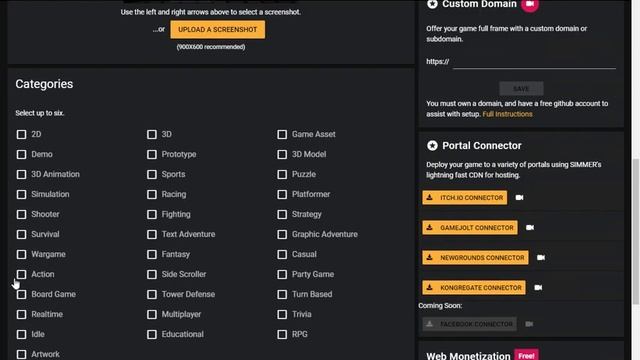Download the Kongregate Connector
The image size is (640, 360).
tap(474, 288)
